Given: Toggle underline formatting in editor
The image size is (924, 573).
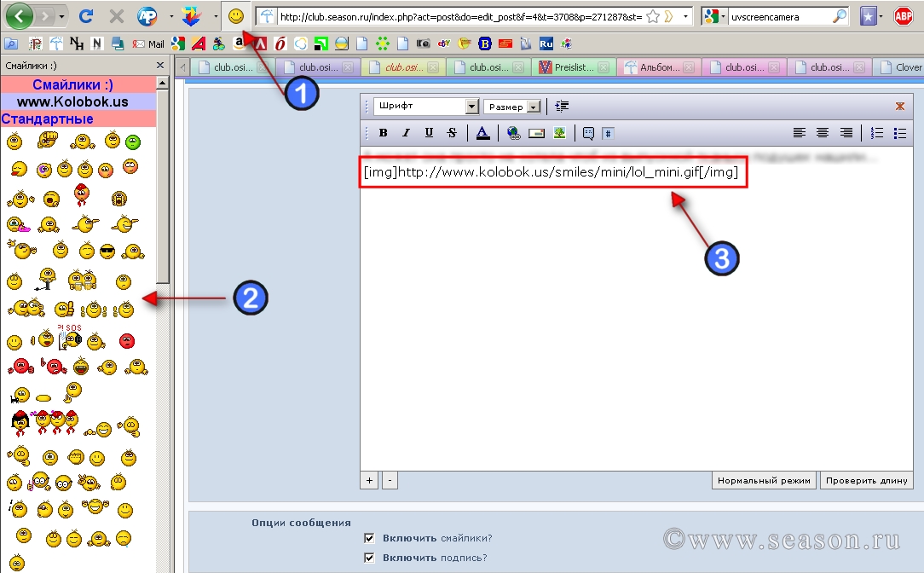Looking at the screenshot, I should (x=429, y=133).
